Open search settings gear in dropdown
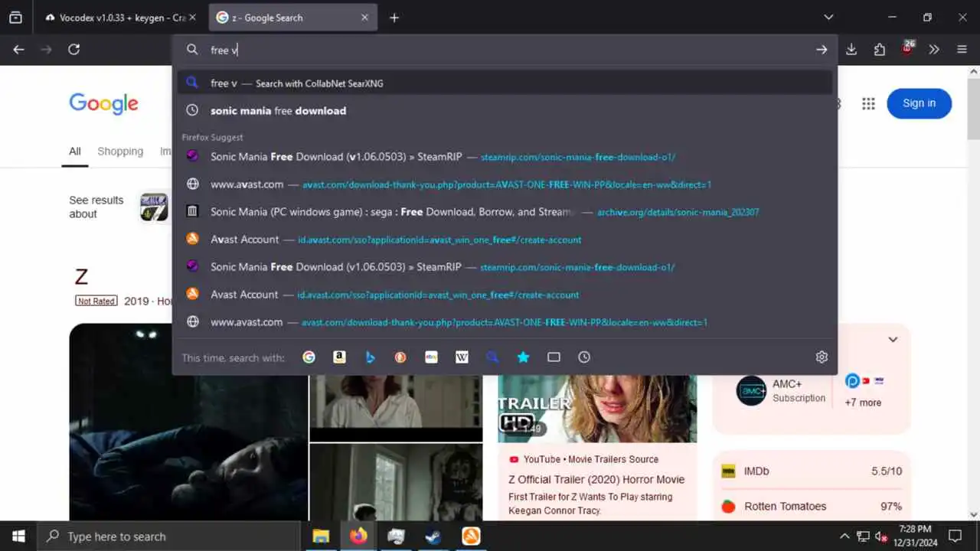The width and height of the screenshot is (980, 551). [x=822, y=357]
